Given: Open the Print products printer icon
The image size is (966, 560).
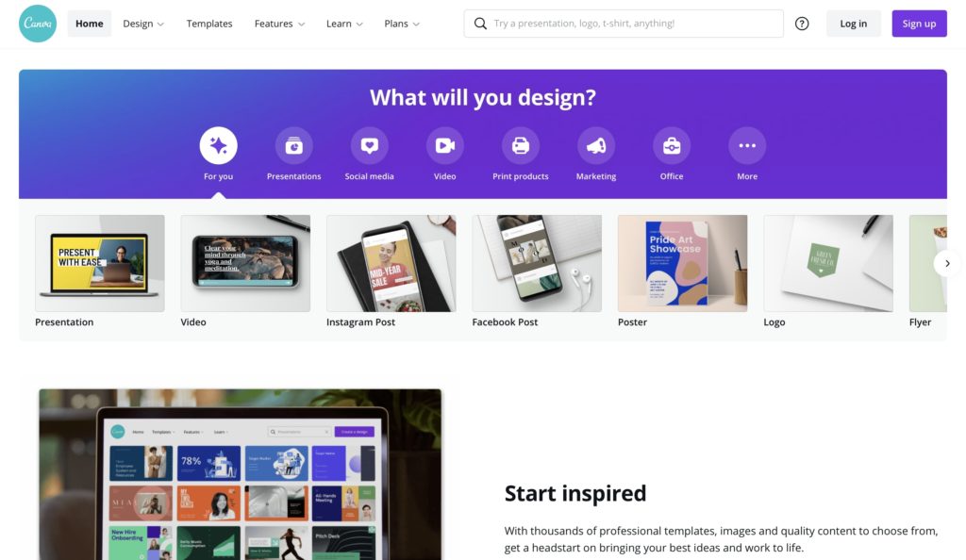Looking at the screenshot, I should [521, 146].
